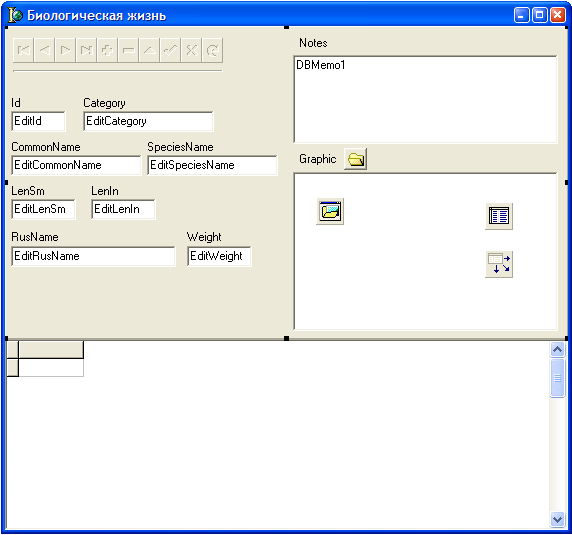Screen dimensions: 572x535
Task: Click the Insert record plus button
Action: [107, 50]
